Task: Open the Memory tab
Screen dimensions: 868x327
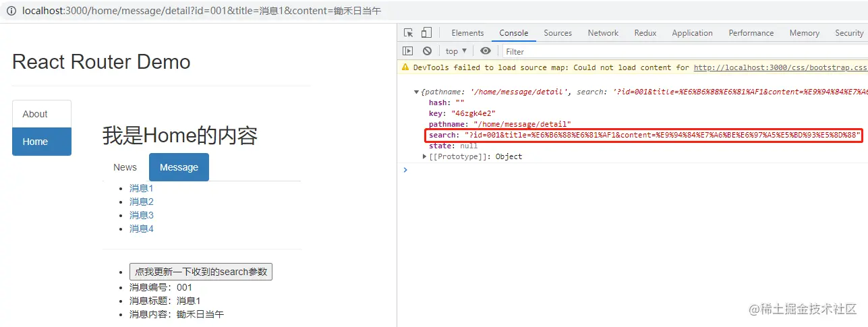Action: [x=805, y=33]
